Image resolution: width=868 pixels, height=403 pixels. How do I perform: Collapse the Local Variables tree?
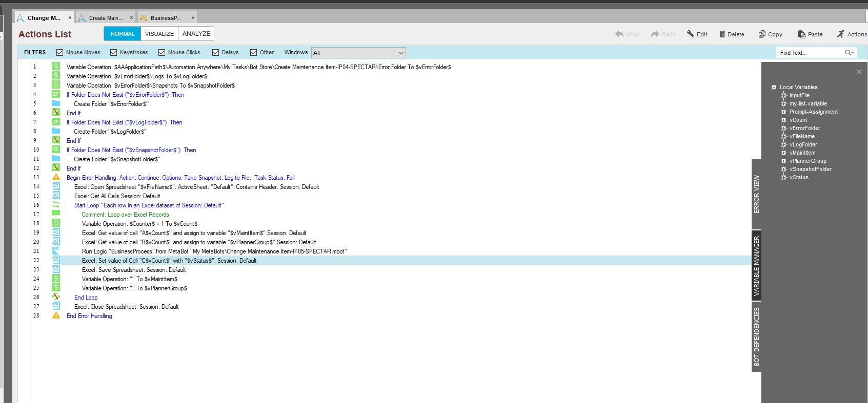pos(774,87)
